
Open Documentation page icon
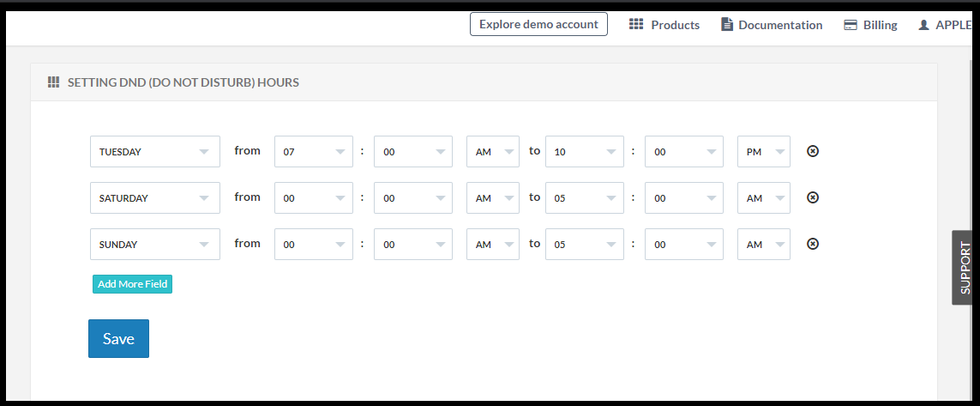(x=727, y=24)
